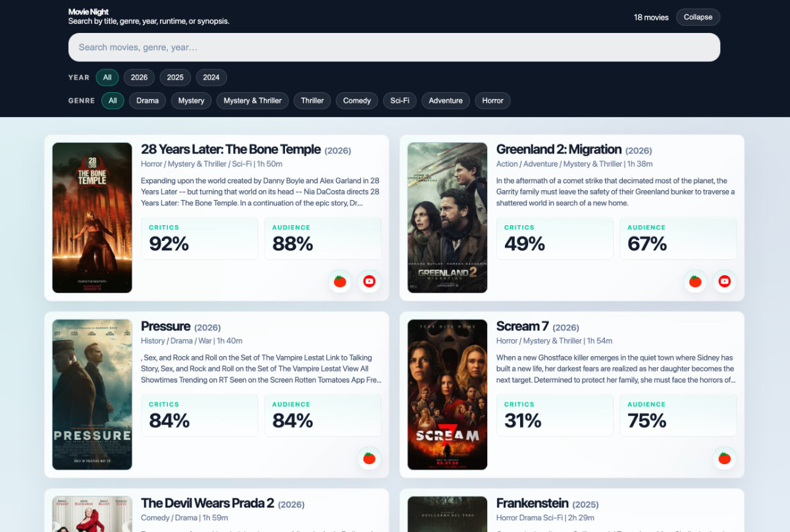Filter by Mystery genre chip

(191, 101)
